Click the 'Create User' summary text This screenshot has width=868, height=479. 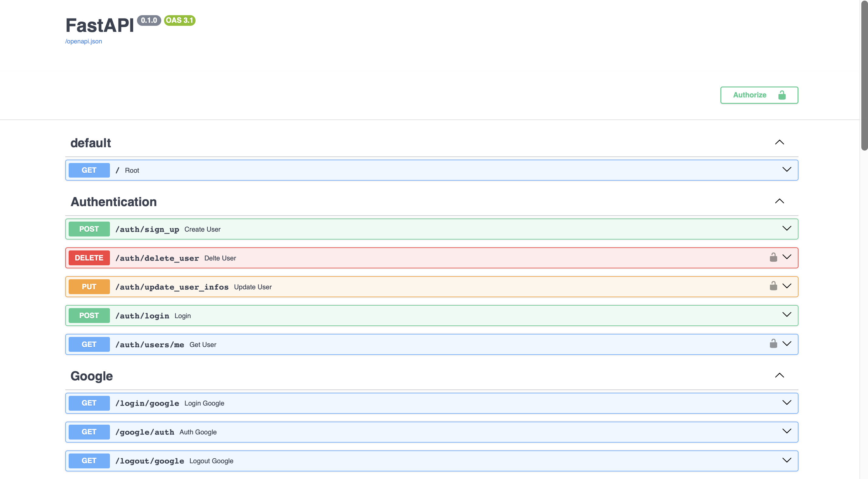click(x=203, y=229)
